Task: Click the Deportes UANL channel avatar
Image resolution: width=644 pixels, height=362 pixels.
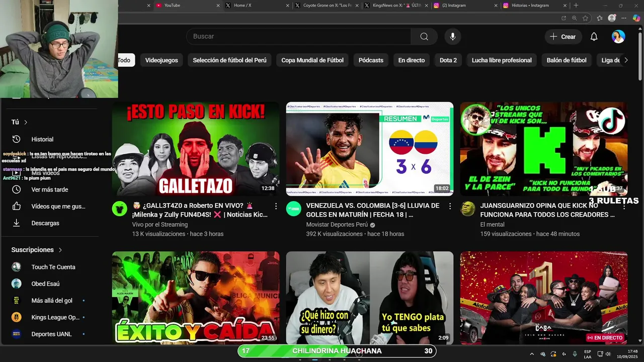Action: tap(17, 334)
